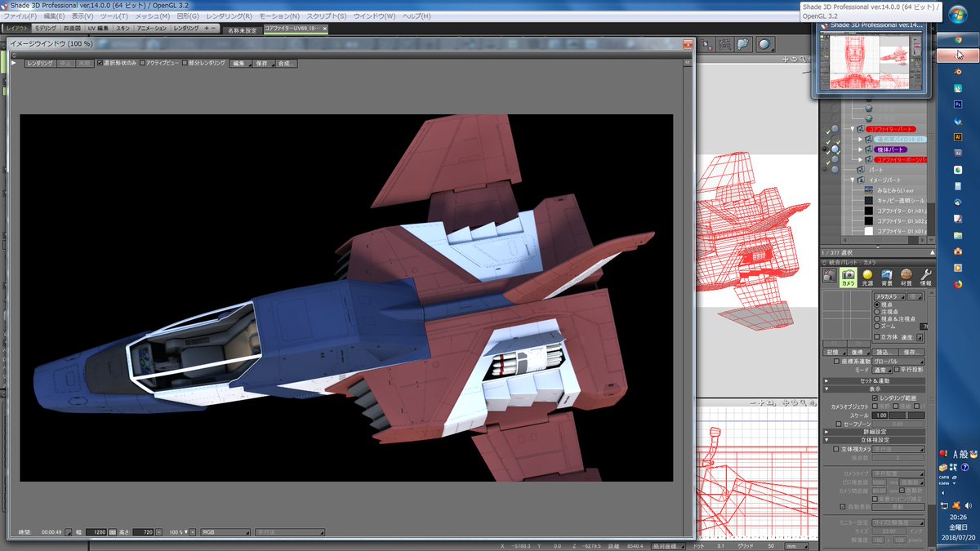
Task: Toggle レンダリング範囲 checkbox
Action: pos(875,398)
